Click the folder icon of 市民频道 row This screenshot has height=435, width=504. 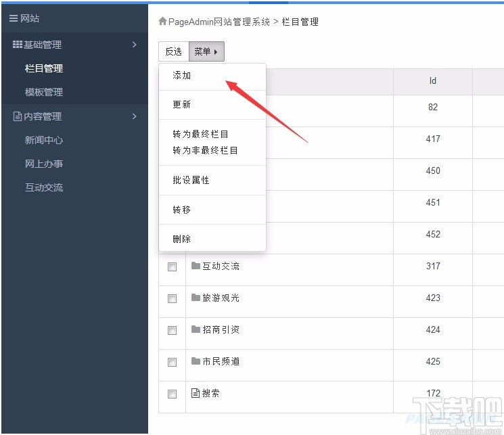196,361
